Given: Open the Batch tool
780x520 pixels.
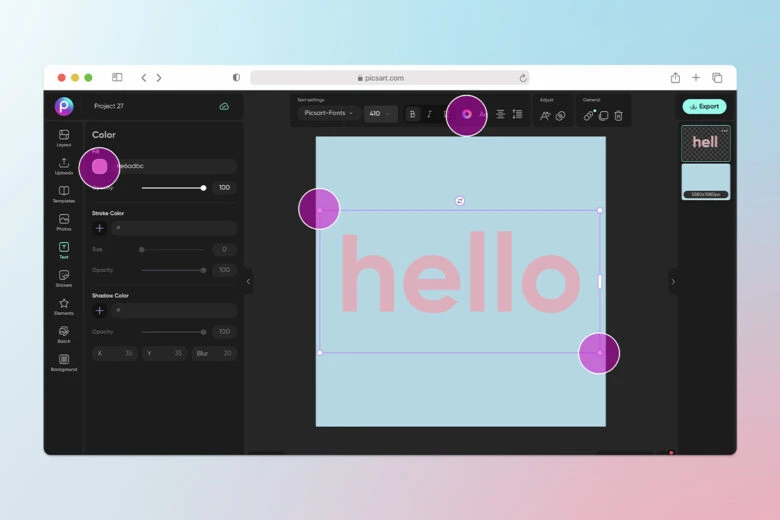Looking at the screenshot, I should 64,333.
